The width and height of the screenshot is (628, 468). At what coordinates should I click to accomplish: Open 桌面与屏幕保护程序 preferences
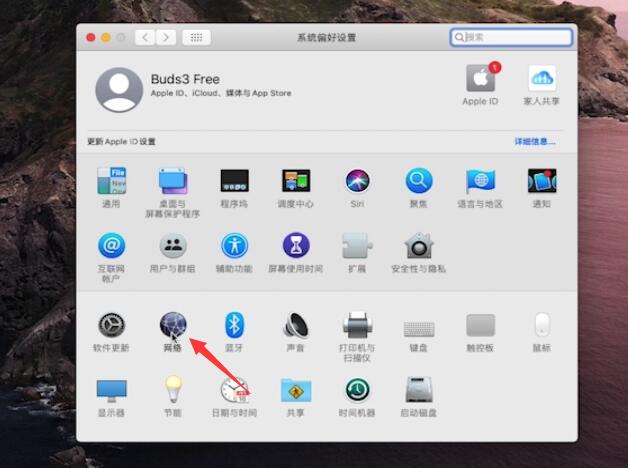click(x=173, y=181)
